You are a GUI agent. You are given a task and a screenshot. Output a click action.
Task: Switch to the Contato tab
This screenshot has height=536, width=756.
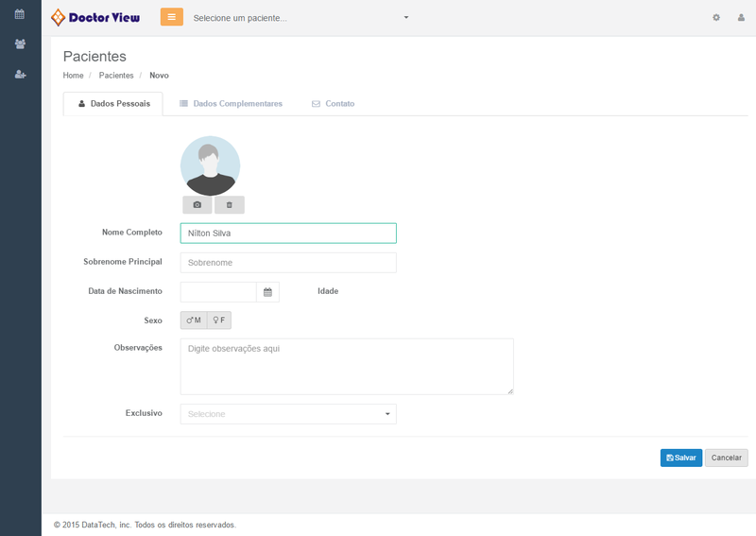pyautogui.click(x=333, y=104)
